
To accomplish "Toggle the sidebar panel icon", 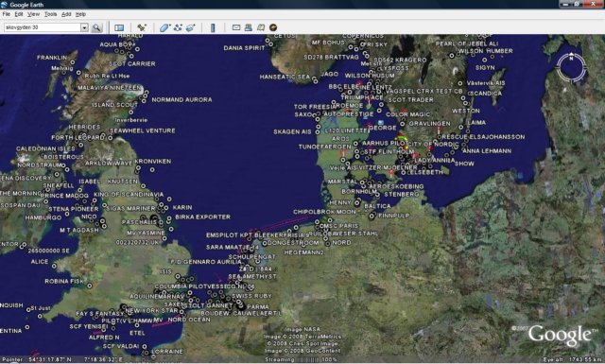I will point(119,27).
